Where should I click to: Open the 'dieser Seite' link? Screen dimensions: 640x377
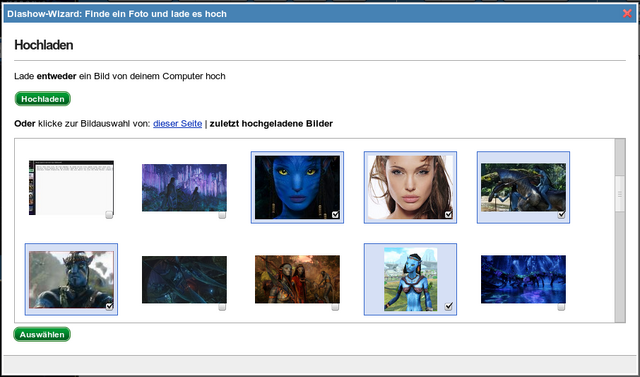178,123
